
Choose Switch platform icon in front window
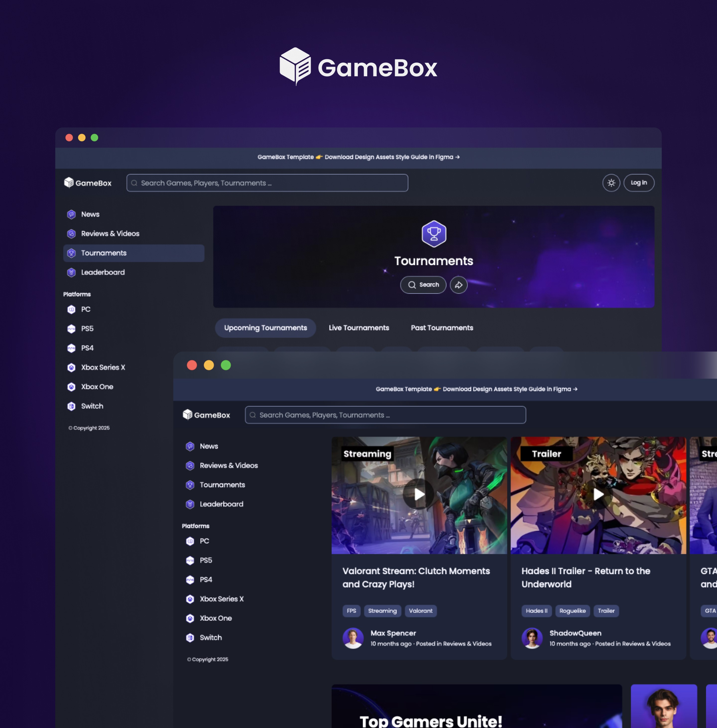click(x=190, y=638)
